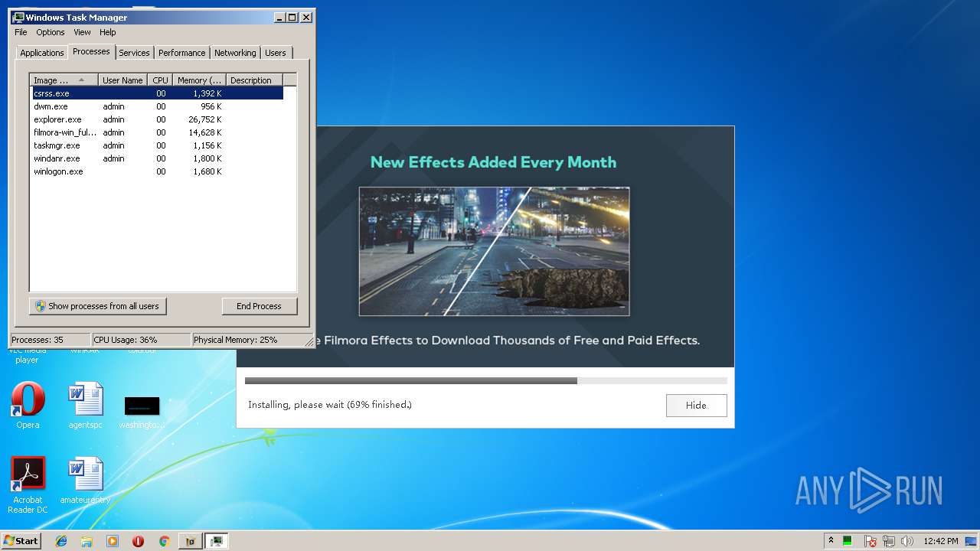Switch to the Users tab
Viewport: 980px width, 551px height.
276,53
